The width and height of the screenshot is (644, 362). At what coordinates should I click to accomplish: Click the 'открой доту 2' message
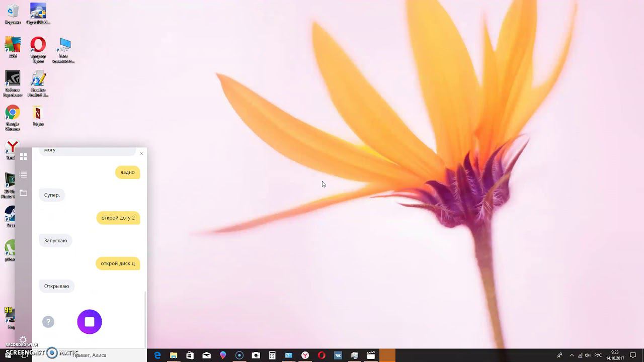coord(118,218)
